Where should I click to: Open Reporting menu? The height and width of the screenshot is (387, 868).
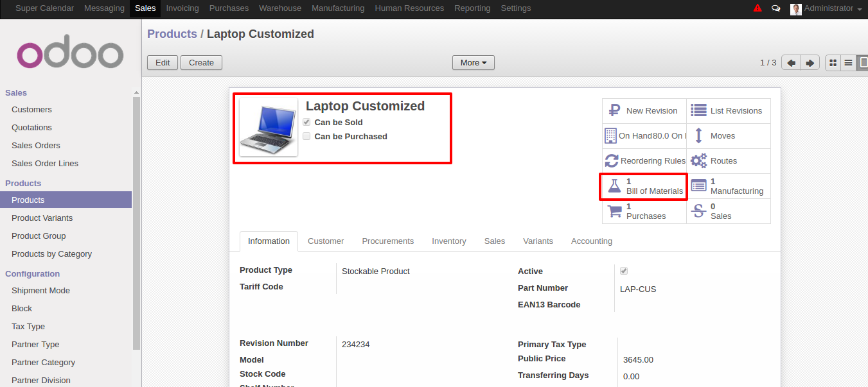click(x=472, y=8)
